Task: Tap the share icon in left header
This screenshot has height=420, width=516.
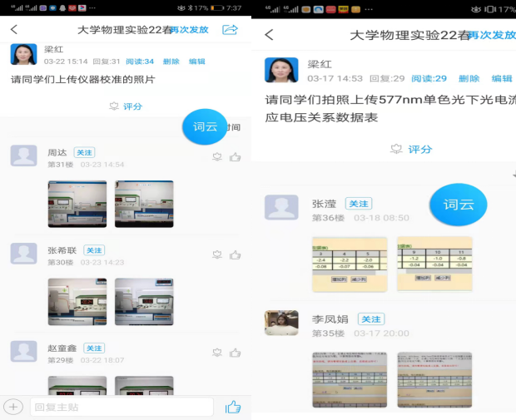Action: click(x=230, y=29)
